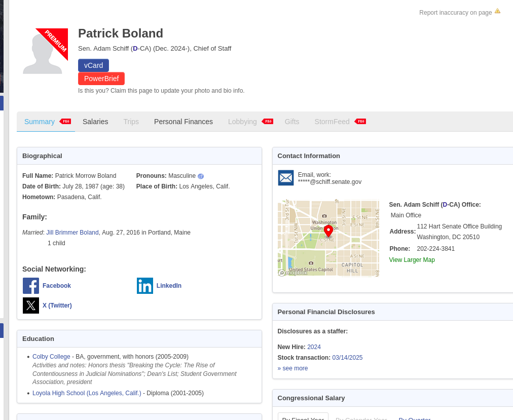The height and width of the screenshot is (420, 513).
Task: Click the Date of Birth July 28, 1987 text
Action: click(x=74, y=186)
